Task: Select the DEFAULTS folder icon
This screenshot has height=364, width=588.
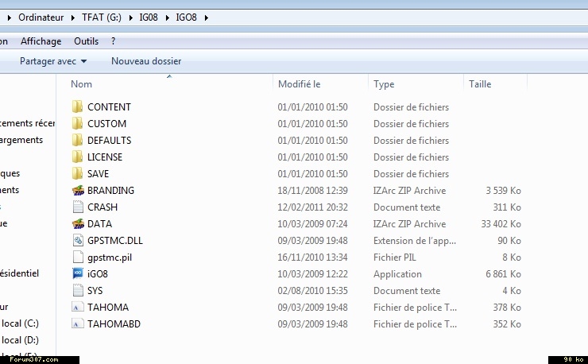Action: click(77, 141)
